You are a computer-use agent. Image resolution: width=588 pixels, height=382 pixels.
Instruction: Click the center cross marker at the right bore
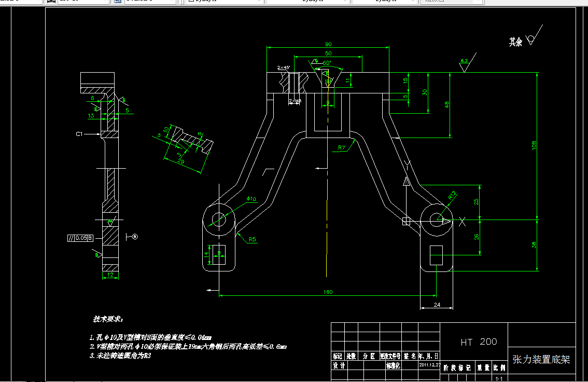(x=462, y=221)
